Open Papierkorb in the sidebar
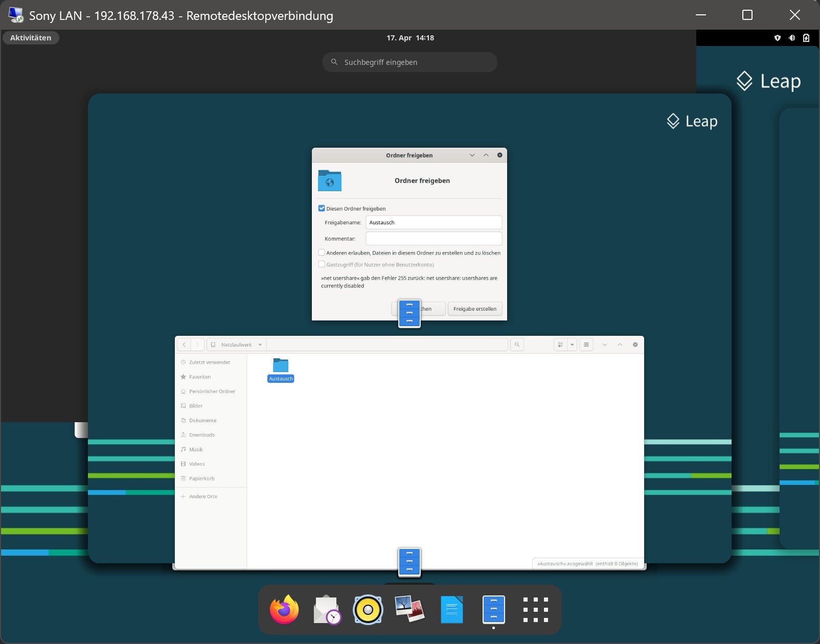Image resolution: width=820 pixels, height=644 pixels. coord(201,478)
